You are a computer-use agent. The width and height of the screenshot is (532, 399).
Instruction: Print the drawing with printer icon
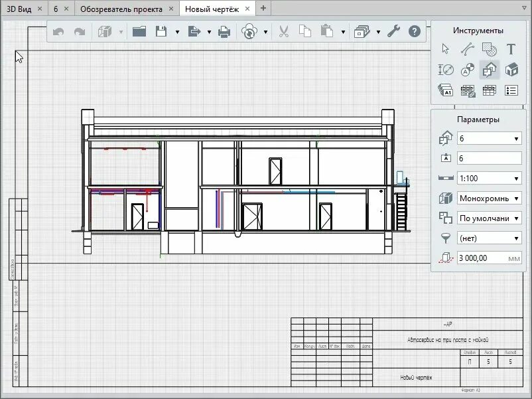[x=224, y=32]
